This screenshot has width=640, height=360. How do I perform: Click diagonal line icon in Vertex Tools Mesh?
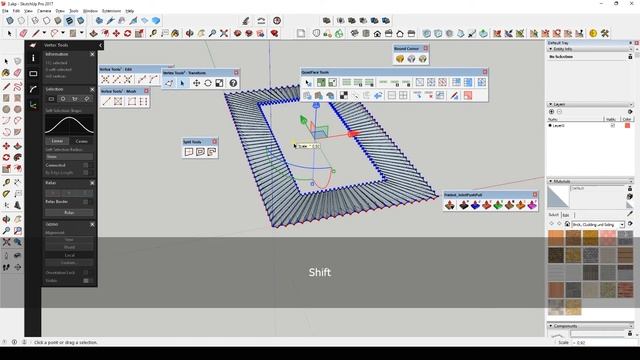pyautogui.click(x=107, y=101)
